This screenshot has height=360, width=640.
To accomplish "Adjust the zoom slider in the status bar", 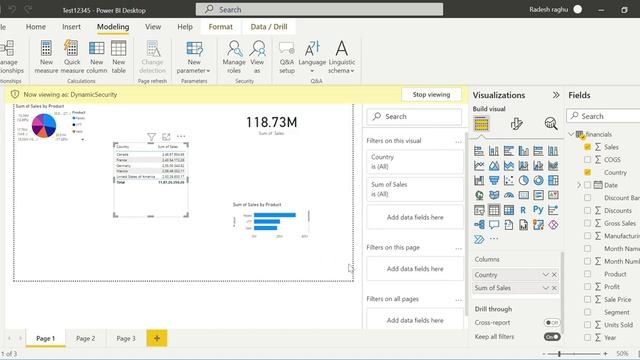I will click(559, 353).
